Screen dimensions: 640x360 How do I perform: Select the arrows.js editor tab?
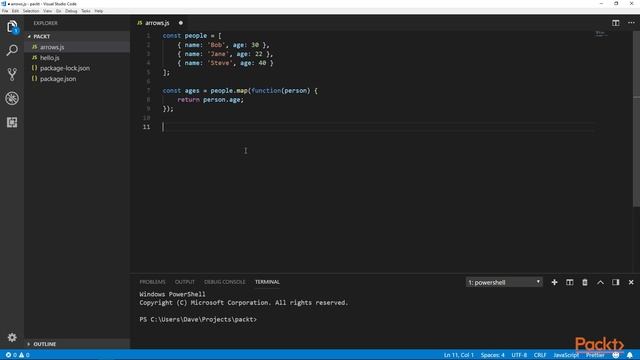pos(157,23)
